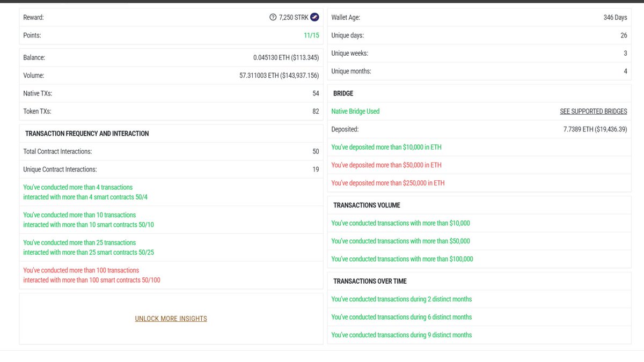The height and width of the screenshot is (362, 644).
Task: Click the Token TXs count 82
Action: (x=316, y=112)
